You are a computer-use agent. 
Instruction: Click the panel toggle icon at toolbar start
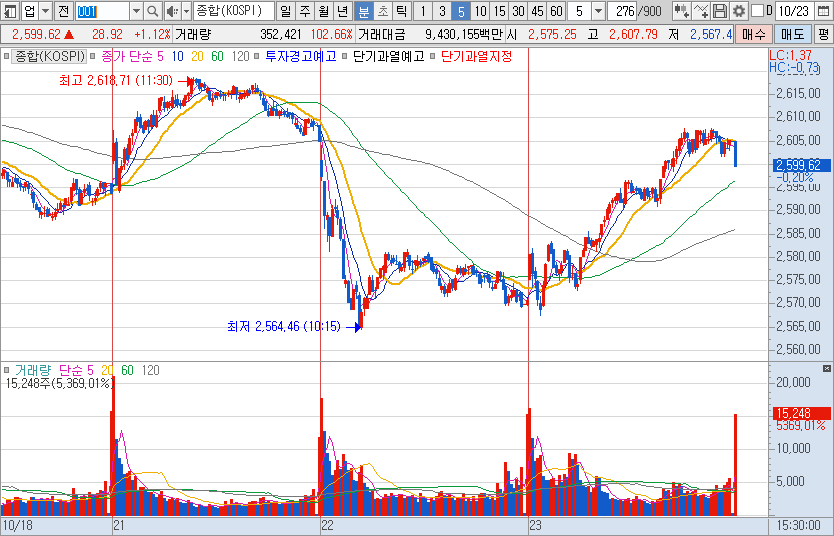[x=10, y=11]
